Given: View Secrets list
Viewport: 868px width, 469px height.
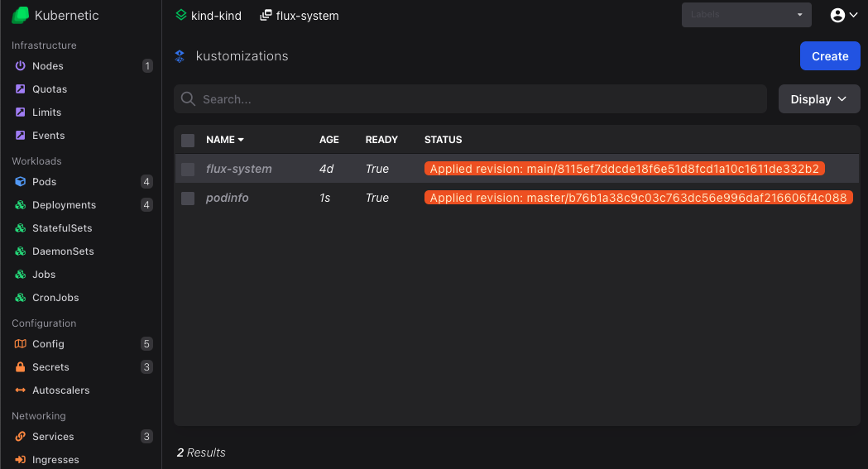Looking at the screenshot, I should [50, 366].
